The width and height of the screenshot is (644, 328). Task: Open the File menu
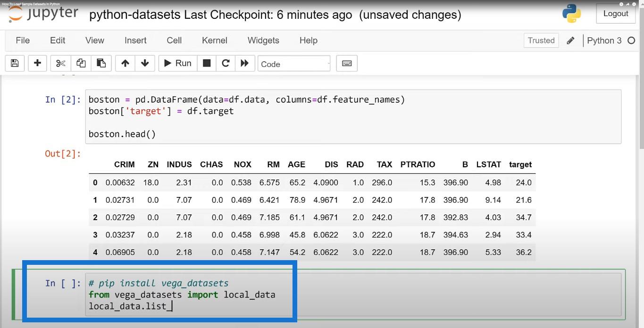(23, 41)
